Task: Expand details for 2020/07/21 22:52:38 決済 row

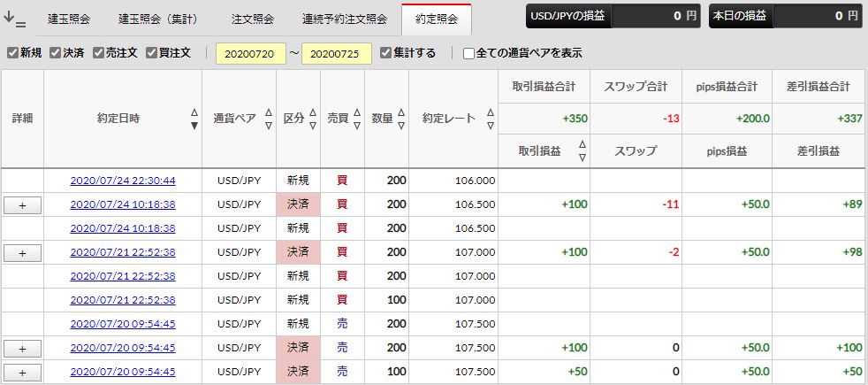Action: click(x=22, y=253)
